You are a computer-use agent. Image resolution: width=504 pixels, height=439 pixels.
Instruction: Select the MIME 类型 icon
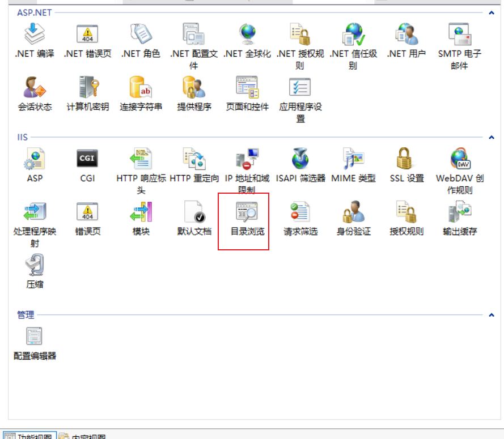(x=353, y=159)
